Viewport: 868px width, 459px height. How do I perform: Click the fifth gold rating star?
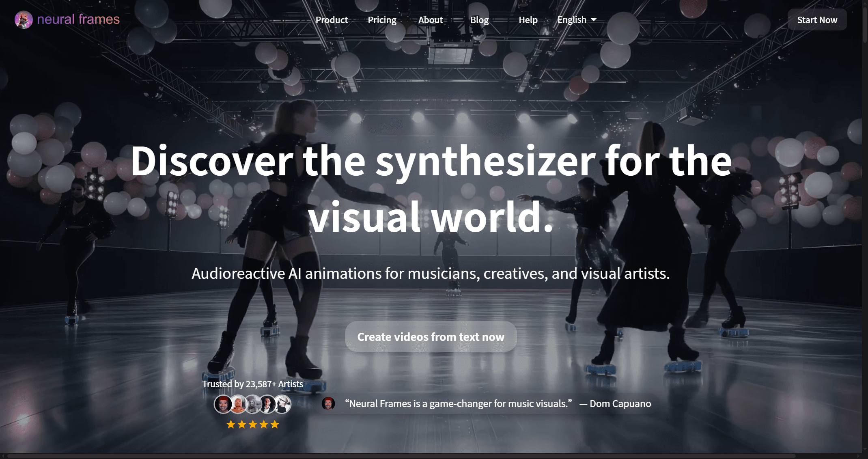click(x=275, y=425)
